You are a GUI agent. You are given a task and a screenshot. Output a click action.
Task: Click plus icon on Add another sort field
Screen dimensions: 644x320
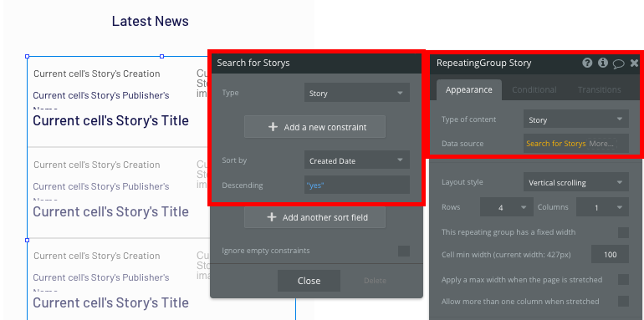click(x=272, y=217)
